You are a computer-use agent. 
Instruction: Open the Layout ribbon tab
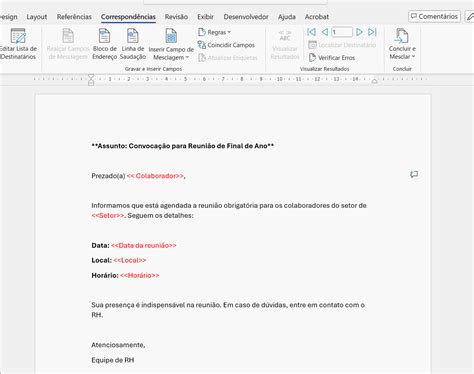[x=37, y=17]
